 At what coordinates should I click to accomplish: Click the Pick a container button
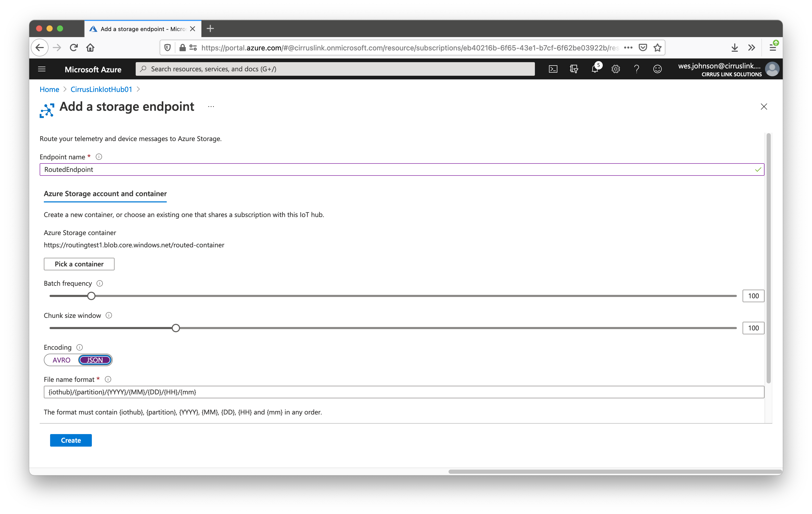pyautogui.click(x=79, y=264)
